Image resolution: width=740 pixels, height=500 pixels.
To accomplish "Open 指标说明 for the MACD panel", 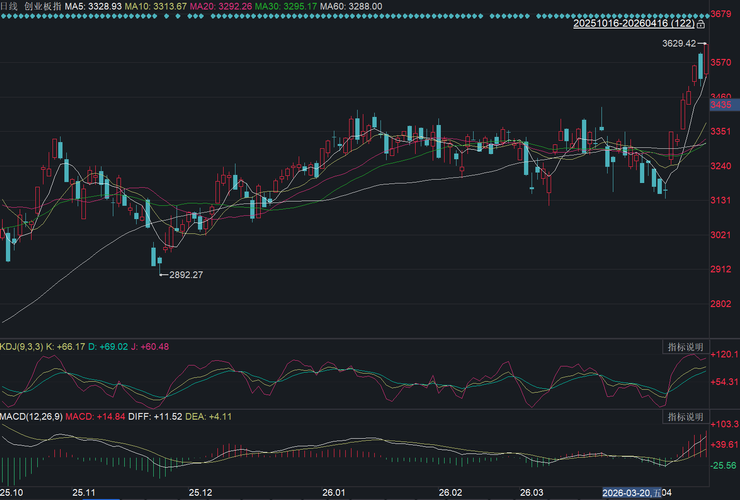I will [x=685, y=416].
